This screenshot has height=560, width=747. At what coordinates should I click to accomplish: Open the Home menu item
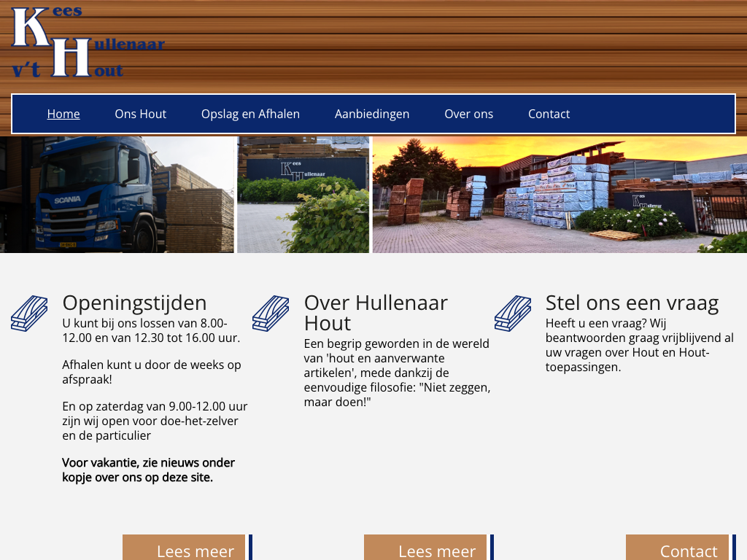click(63, 114)
